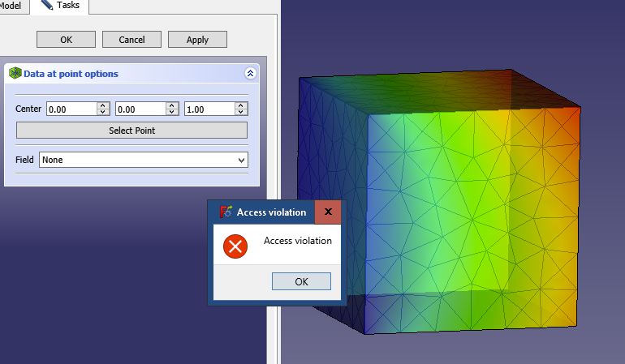Click the second Center field 0.00
The width and height of the screenshot is (625, 364).
tap(140, 109)
